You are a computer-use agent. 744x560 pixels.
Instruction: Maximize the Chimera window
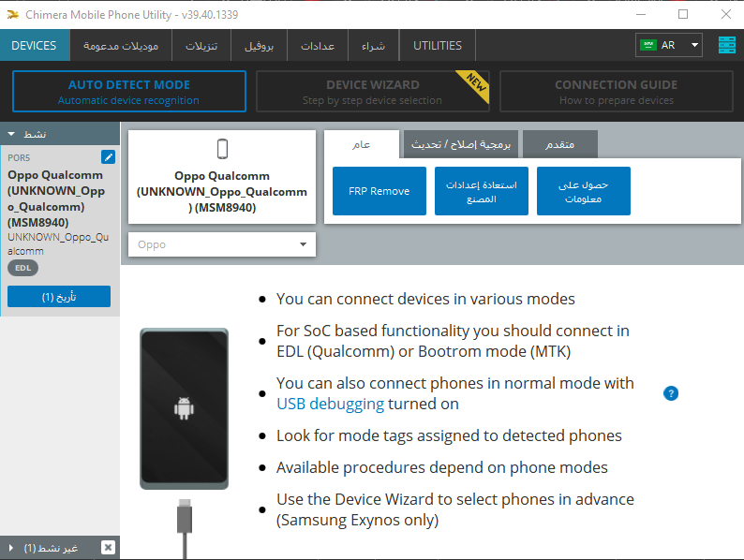point(683,15)
